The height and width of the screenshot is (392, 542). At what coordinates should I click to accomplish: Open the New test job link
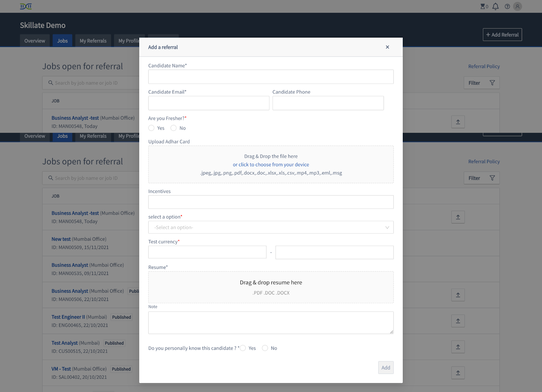[x=61, y=239]
